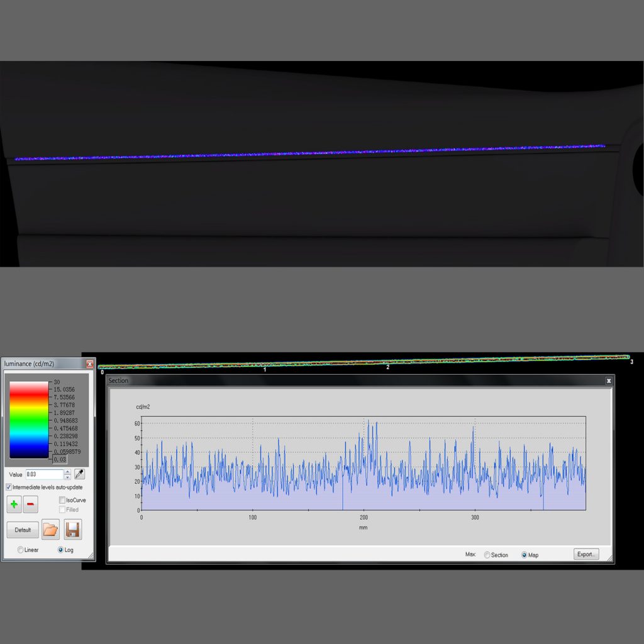The width and height of the screenshot is (644, 644).
Task: Choose Map for the Max option
Action: (x=525, y=555)
